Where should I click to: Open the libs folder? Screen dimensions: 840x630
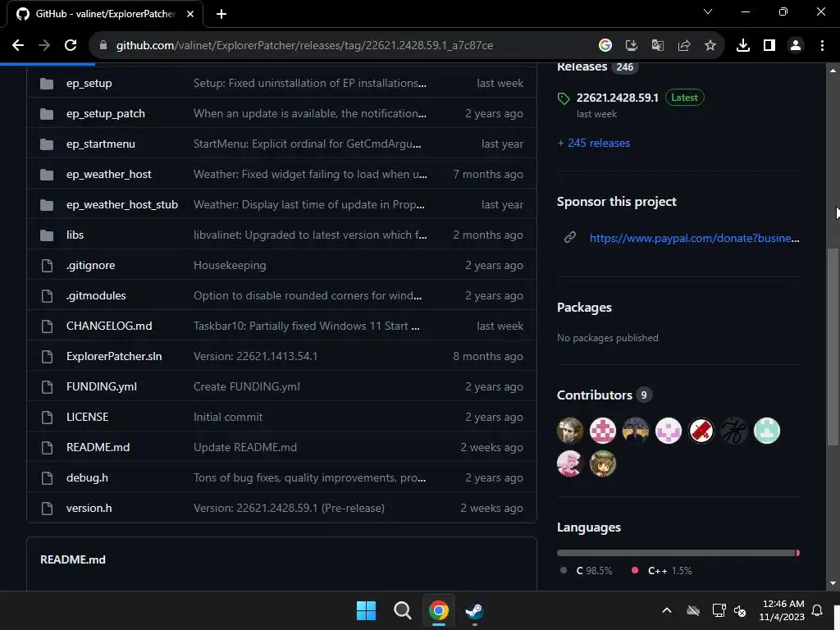pyautogui.click(x=75, y=235)
